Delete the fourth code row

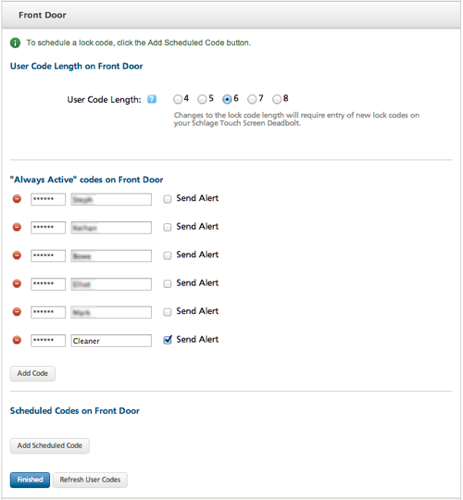(x=17, y=283)
